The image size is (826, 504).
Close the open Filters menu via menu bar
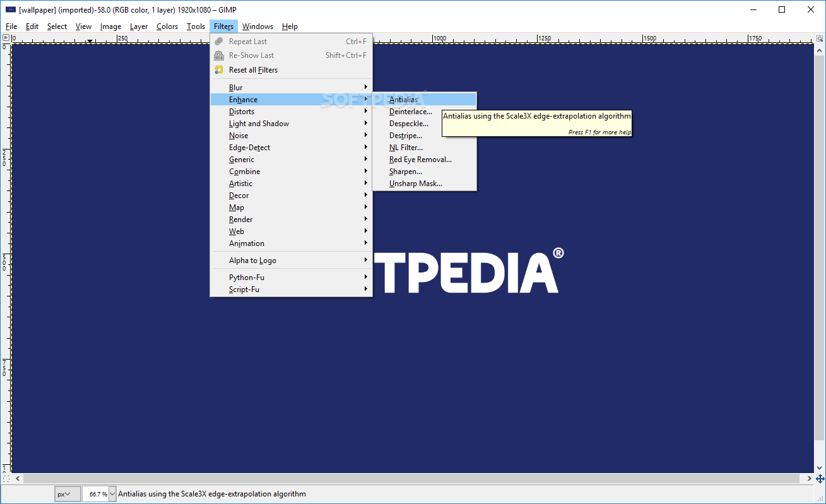tap(223, 26)
